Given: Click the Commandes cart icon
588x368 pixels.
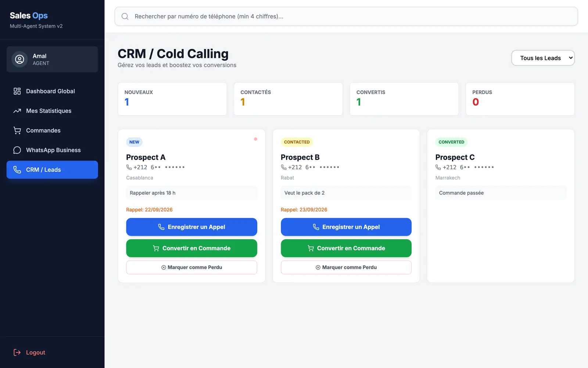Looking at the screenshot, I should 17,130.
